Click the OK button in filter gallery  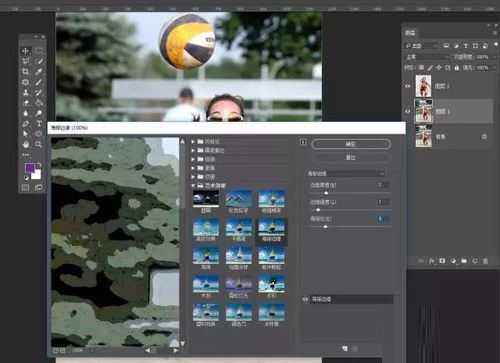click(351, 144)
